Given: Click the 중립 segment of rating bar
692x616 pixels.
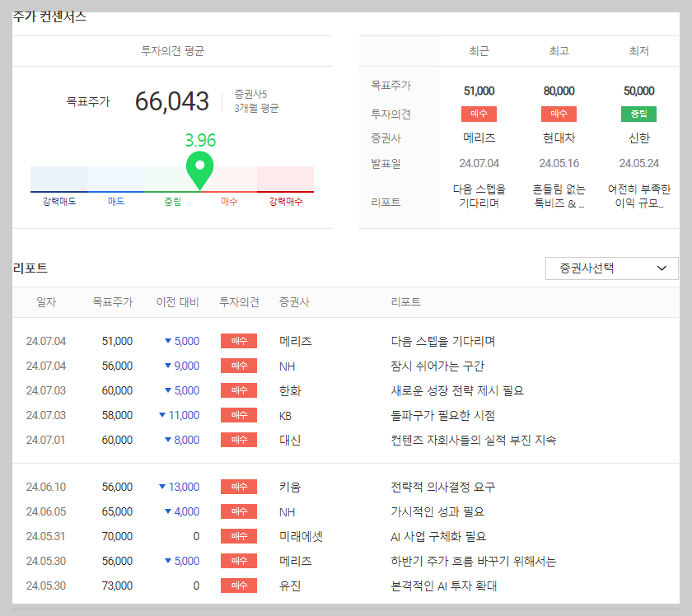Looking at the screenshot, I should tap(172, 180).
